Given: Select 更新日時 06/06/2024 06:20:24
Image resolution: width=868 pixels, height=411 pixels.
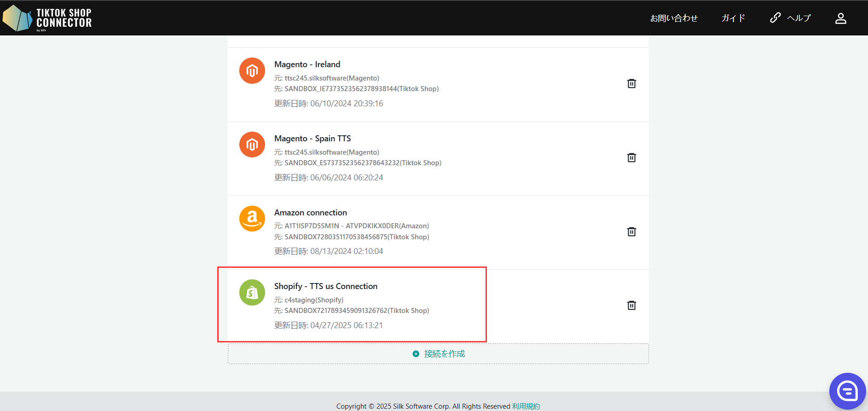Looking at the screenshot, I should click(329, 178).
